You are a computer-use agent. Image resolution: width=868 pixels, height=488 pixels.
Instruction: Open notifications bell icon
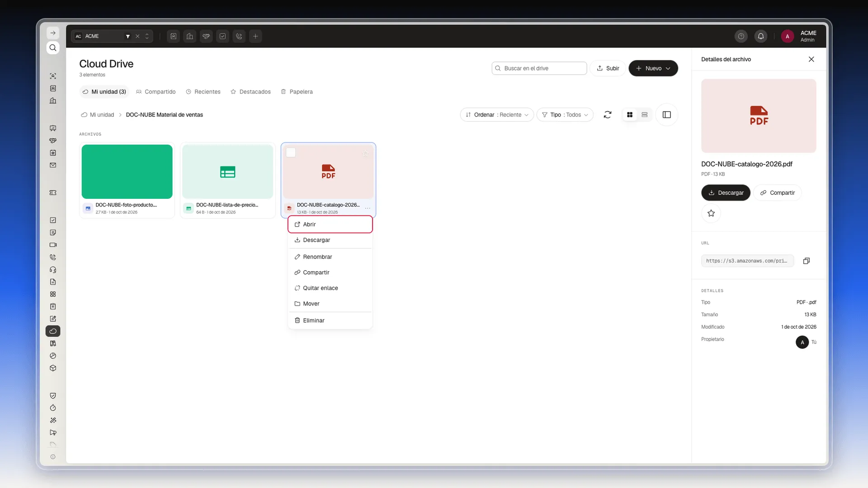[x=761, y=36]
